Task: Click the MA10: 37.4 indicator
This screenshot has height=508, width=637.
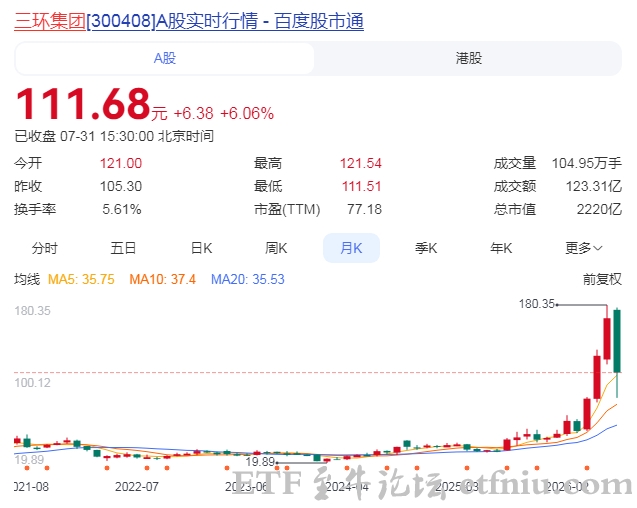Action: tap(162, 279)
